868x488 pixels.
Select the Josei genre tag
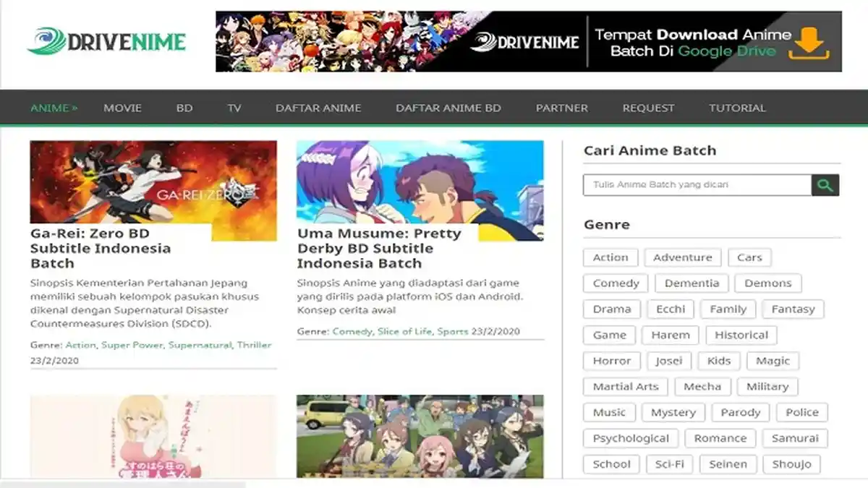click(x=669, y=361)
